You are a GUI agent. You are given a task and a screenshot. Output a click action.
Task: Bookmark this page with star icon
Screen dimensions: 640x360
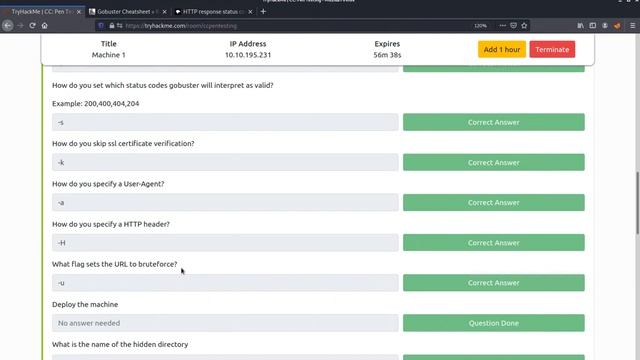524,25
